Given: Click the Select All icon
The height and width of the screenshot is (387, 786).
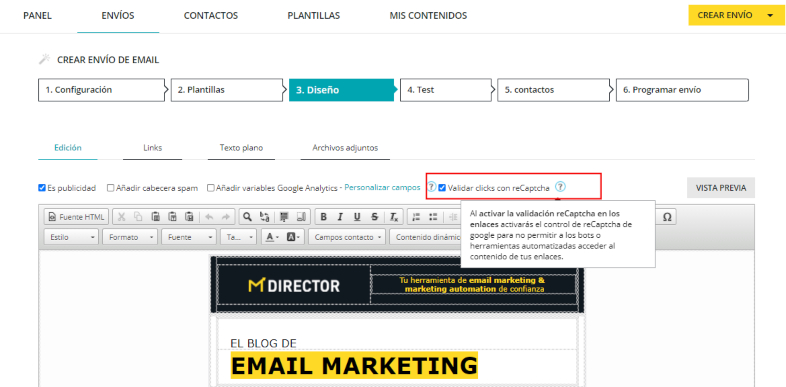Looking at the screenshot, I should pyautogui.click(x=285, y=217).
